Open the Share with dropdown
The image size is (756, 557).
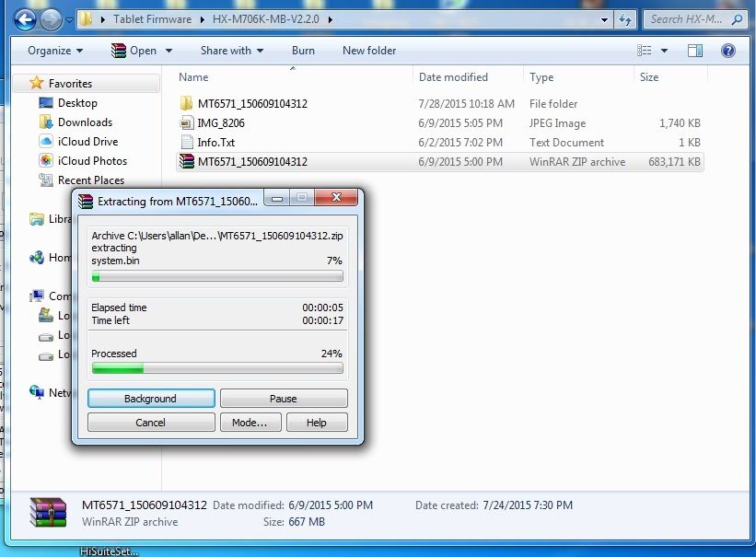click(x=231, y=51)
